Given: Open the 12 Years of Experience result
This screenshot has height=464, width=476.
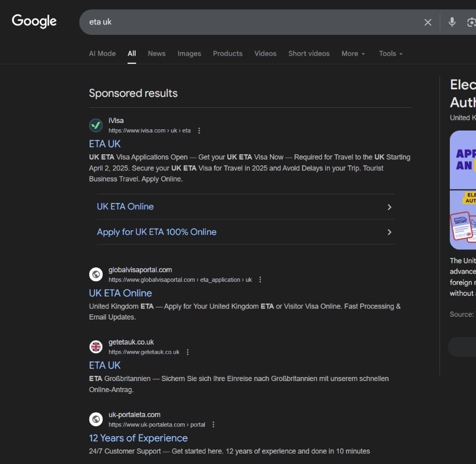Looking at the screenshot, I should click(138, 438).
